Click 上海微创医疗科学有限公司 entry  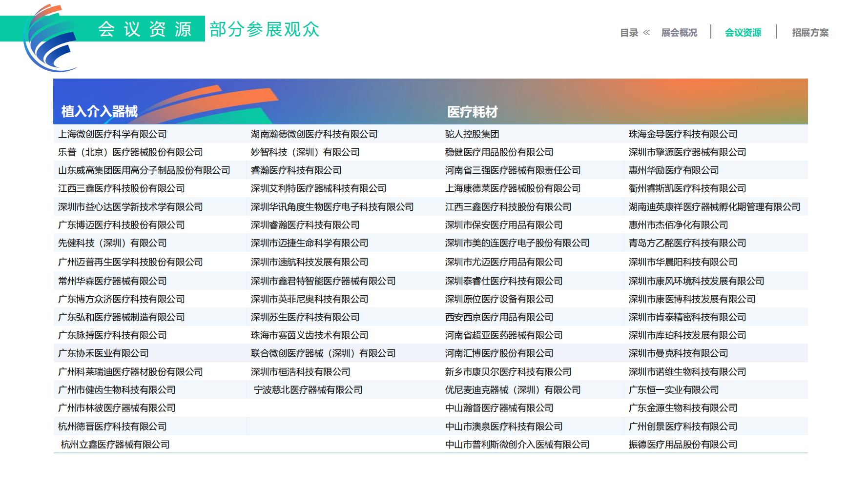click(x=112, y=134)
